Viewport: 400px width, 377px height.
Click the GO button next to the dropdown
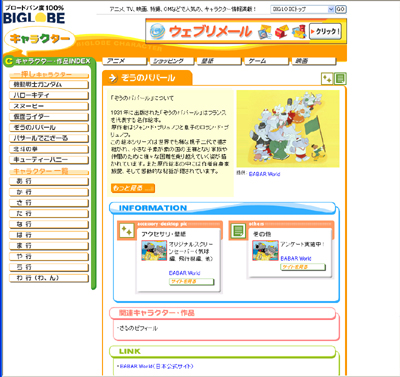340,9
